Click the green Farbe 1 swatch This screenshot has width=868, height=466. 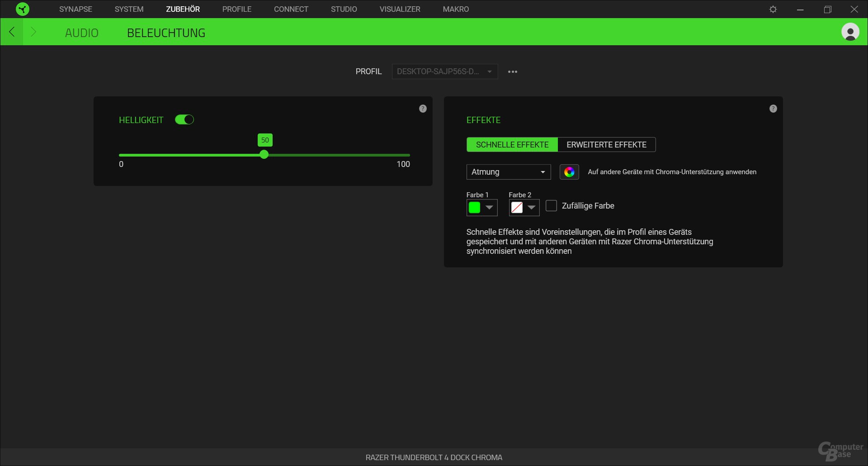474,208
